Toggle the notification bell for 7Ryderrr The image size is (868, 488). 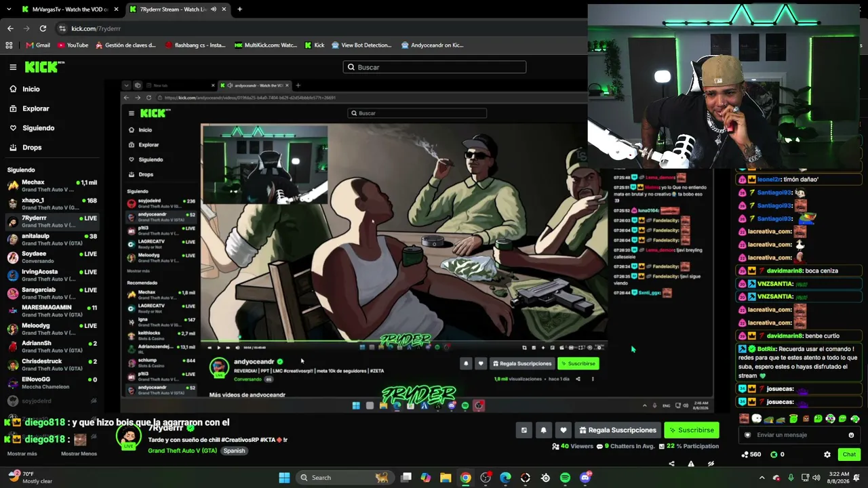543,430
